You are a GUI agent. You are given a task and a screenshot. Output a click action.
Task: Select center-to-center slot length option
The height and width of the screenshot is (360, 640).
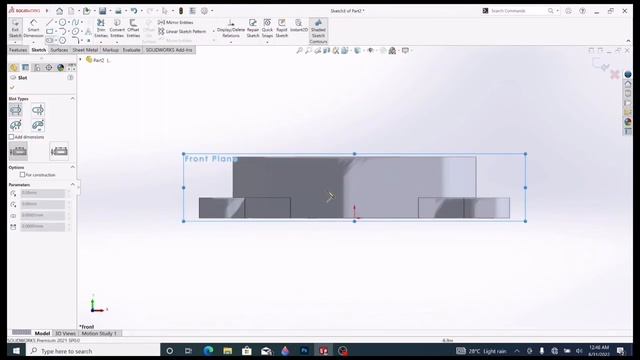(18, 151)
